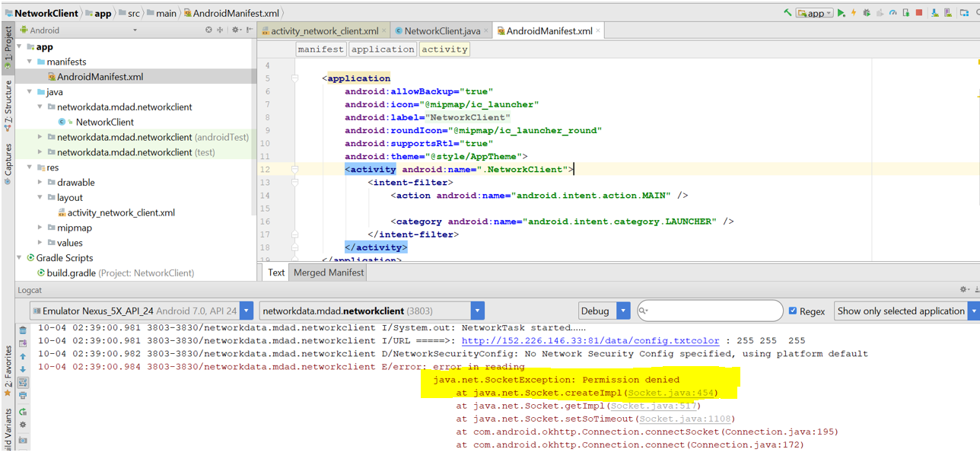Restart logcat with green refresh icon
This screenshot has width=980, height=462.
tap(23, 412)
